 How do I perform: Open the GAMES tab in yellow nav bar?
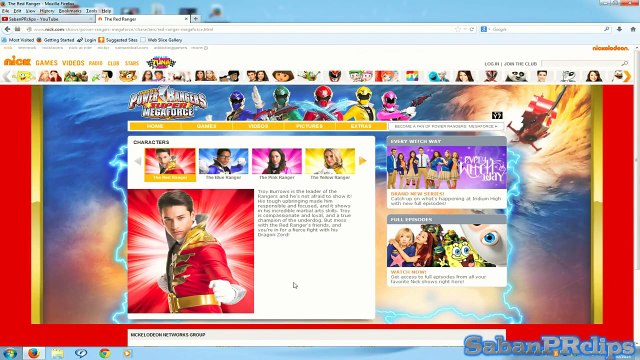click(x=207, y=126)
